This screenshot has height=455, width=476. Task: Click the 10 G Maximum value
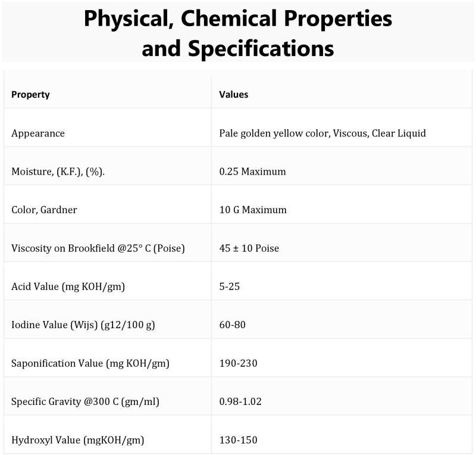pyautogui.click(x=253, y=210)
